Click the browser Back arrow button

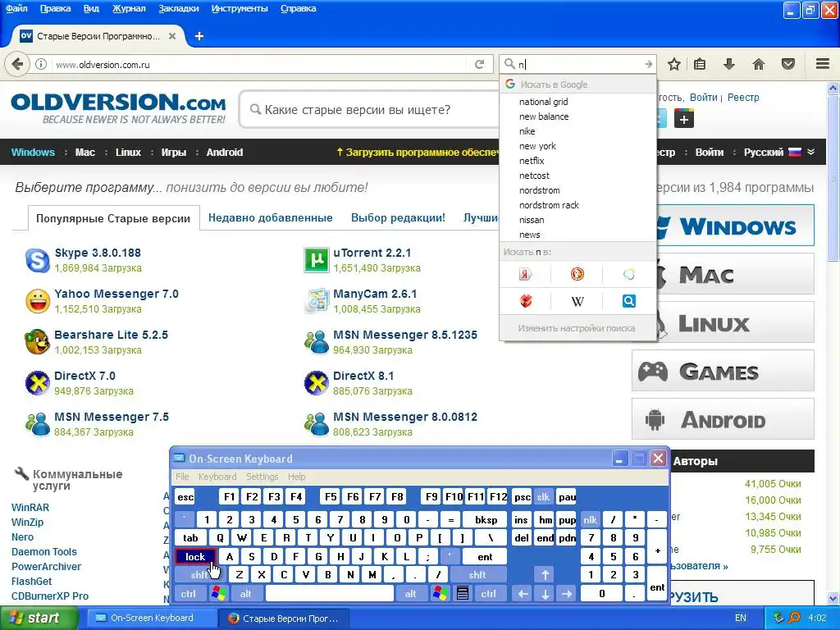[x=17, y=64]
